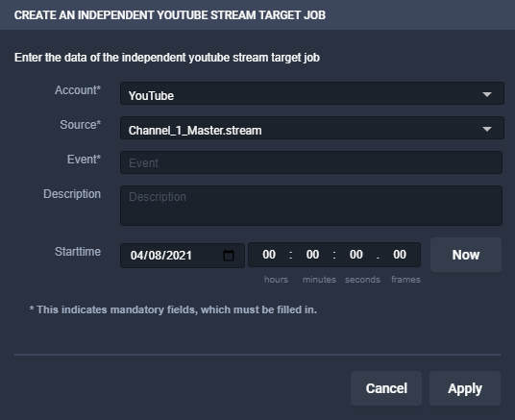Open the Channel_1_Master.stream source selector
The image size is (515, 420).
tap(312, 128)
